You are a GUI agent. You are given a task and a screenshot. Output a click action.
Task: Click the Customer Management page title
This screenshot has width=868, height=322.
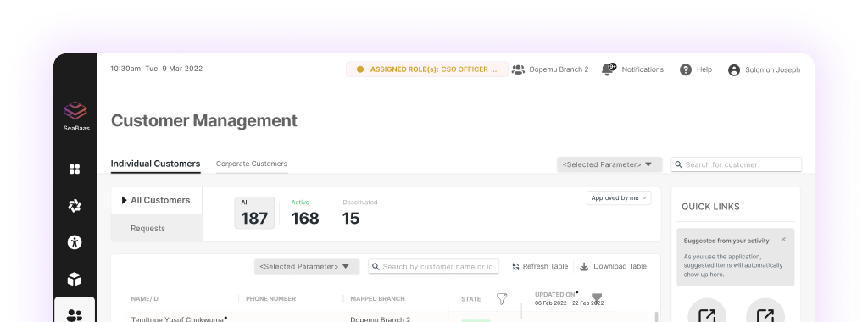tap(203, 120)
